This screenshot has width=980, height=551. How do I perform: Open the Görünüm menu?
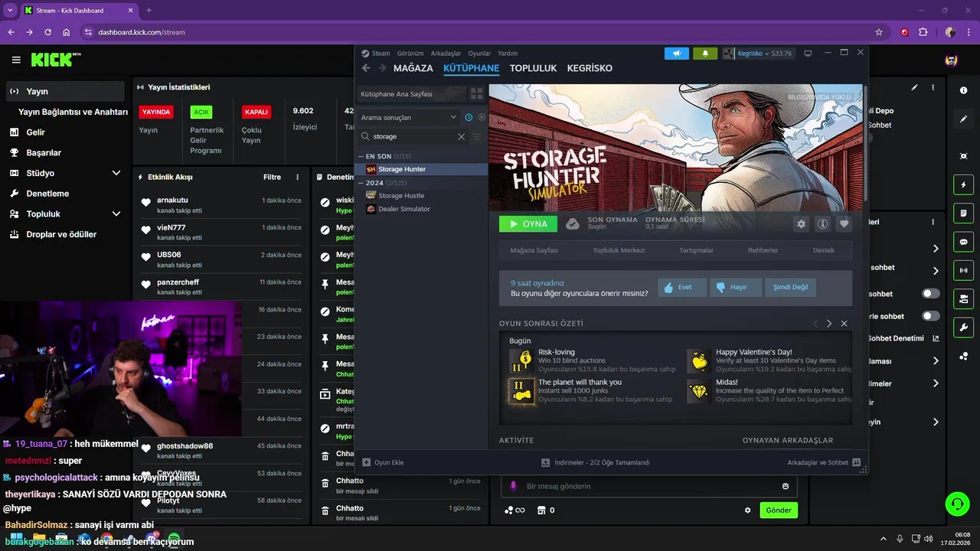[x=410, y=54]
